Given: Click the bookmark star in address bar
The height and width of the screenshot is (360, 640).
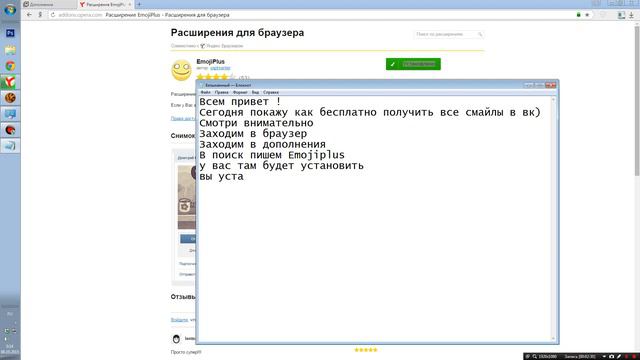Looking at the screenshot, I should [587, 15].
